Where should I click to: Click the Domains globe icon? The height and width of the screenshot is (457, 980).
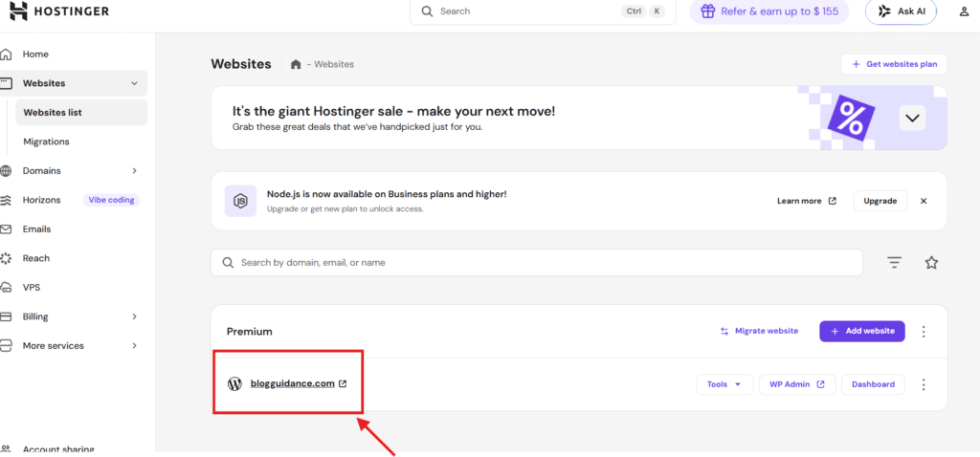6,170
